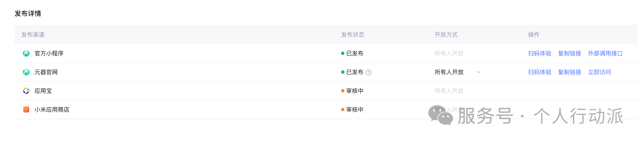
Task: Click the 官方小程序 channel icon
Action: pos(26,53)
